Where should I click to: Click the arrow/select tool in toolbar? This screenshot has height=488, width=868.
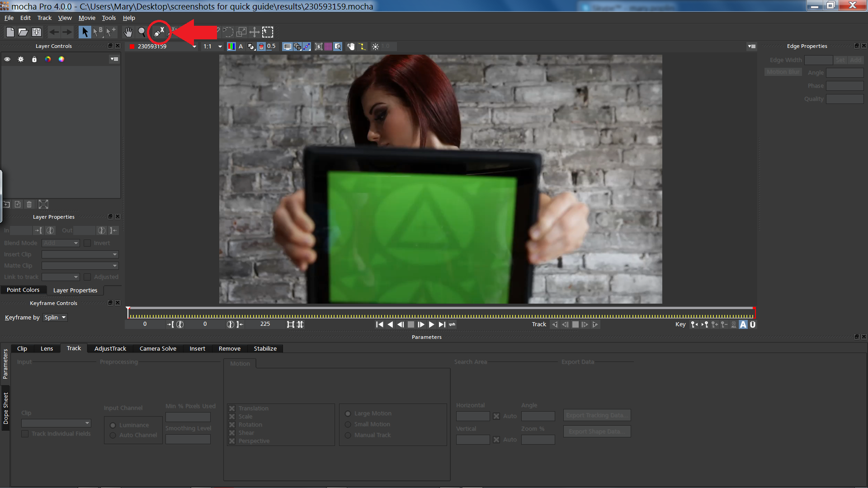(x=85, y=32)
